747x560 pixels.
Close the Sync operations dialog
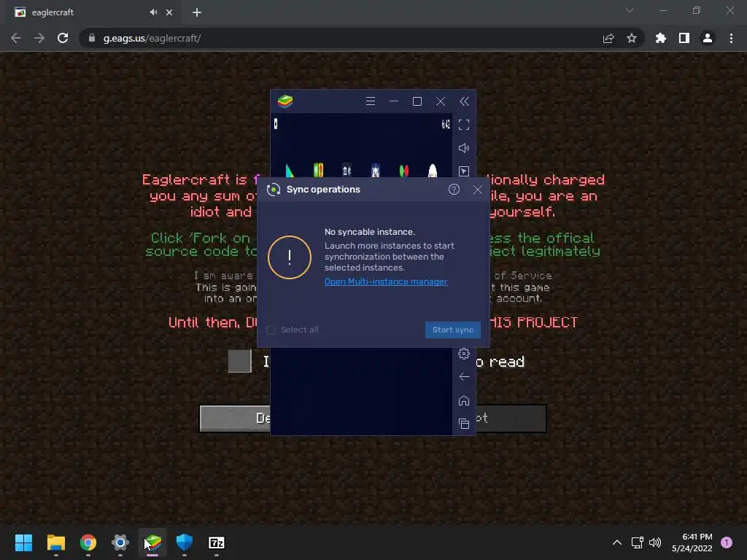478,190
